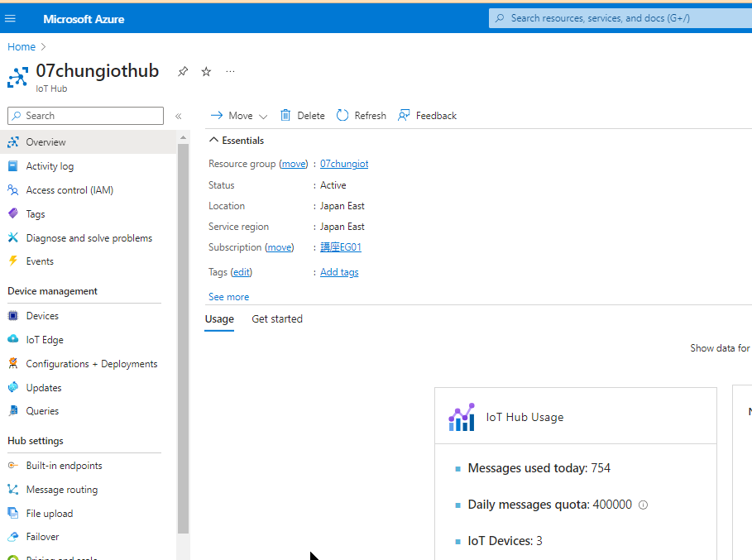Open the Move dropdown chevron
Viewport: 752px width, 560px height.
(x=263, y=117)
